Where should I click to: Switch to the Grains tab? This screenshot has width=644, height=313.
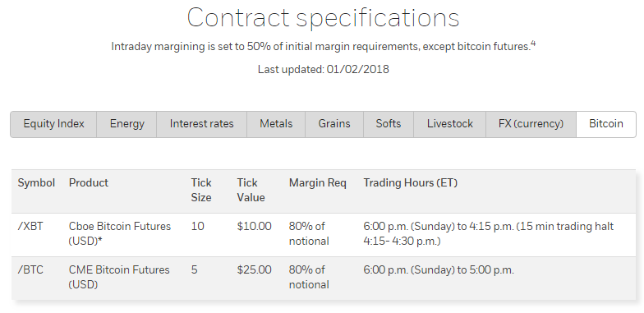[334, 124]
